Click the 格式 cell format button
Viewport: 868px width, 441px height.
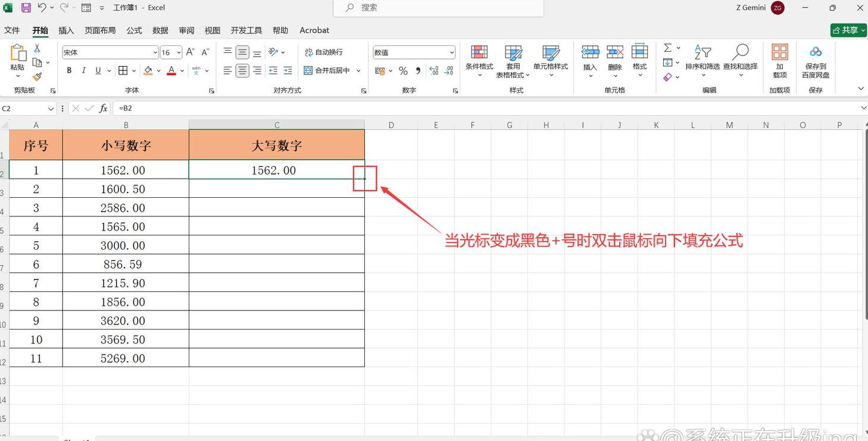[640, 61]
